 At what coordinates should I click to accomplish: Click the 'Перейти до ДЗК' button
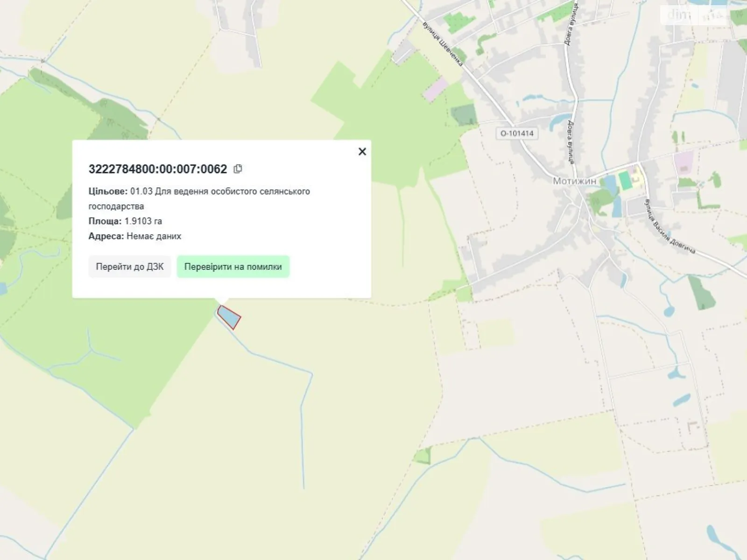[x=130, y=267]
